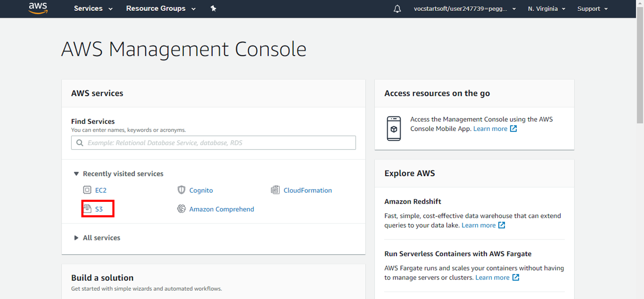Click the 'Find Services' label
This screenshot has width=644, height=299.
point(93,121)
